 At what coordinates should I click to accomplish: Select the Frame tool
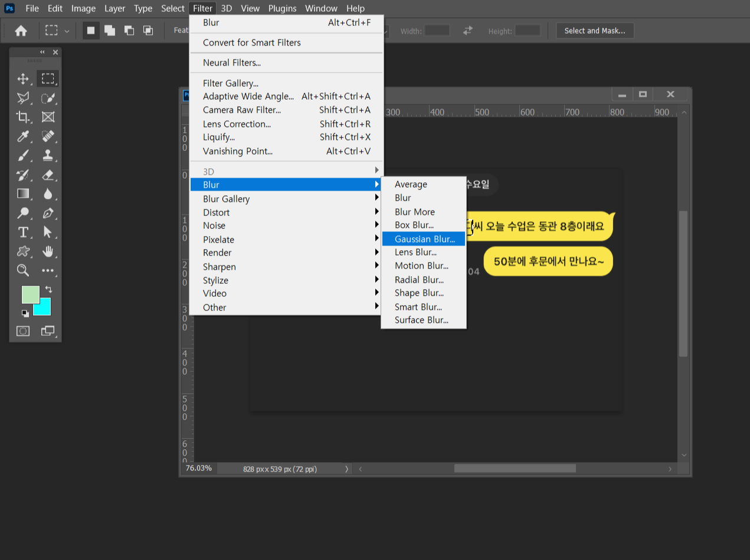click(48, 117)
